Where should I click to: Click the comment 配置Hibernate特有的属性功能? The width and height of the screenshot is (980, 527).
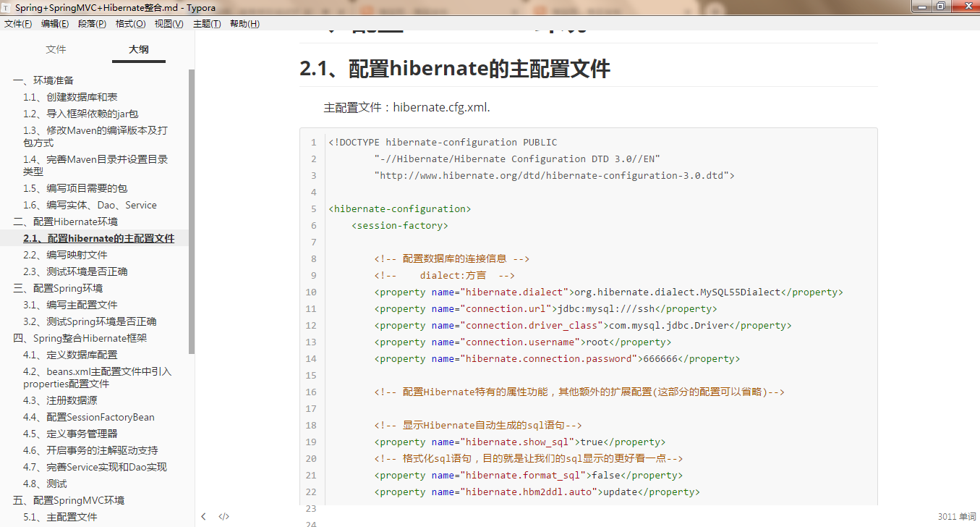click(579, 392)
